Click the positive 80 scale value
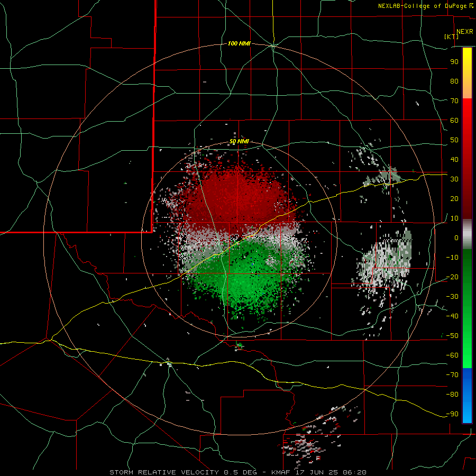Viewport: 476px width, 476px height. click(454, 81)
